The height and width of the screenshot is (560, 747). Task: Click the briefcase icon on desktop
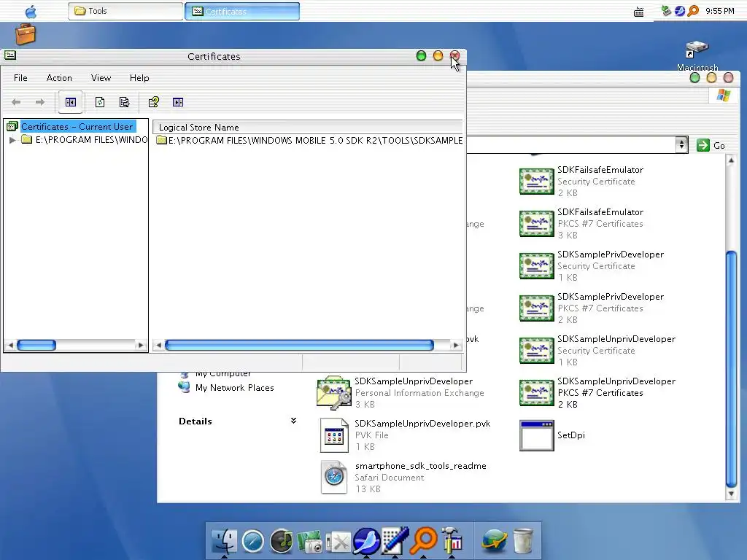[26, 34]
